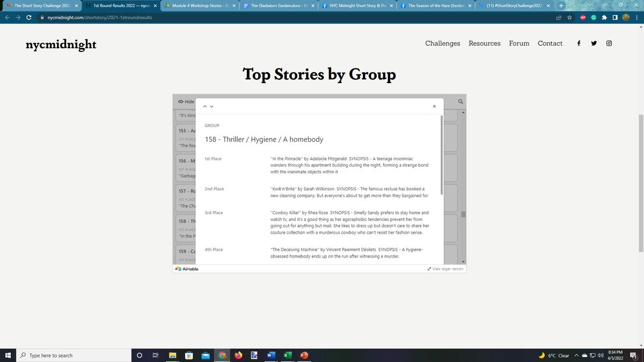Open the Forum nav link
The height and width of the screenshot is (362, 644).
(519, 43)
